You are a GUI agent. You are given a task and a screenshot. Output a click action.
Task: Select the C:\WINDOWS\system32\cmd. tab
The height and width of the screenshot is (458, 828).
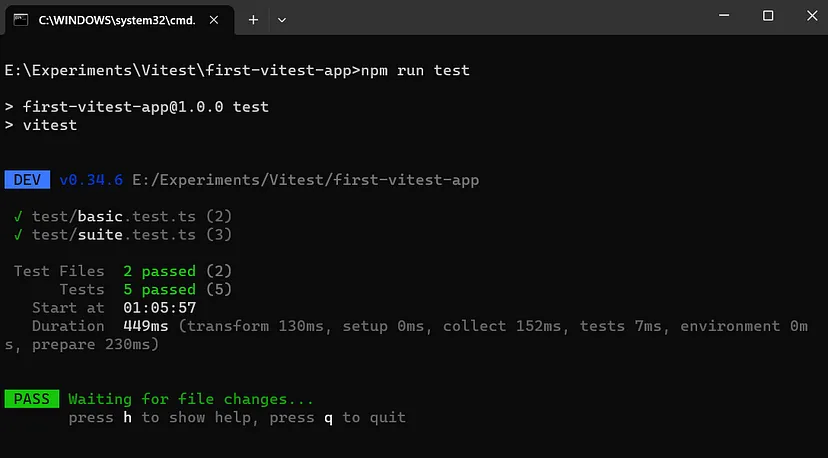117,20
